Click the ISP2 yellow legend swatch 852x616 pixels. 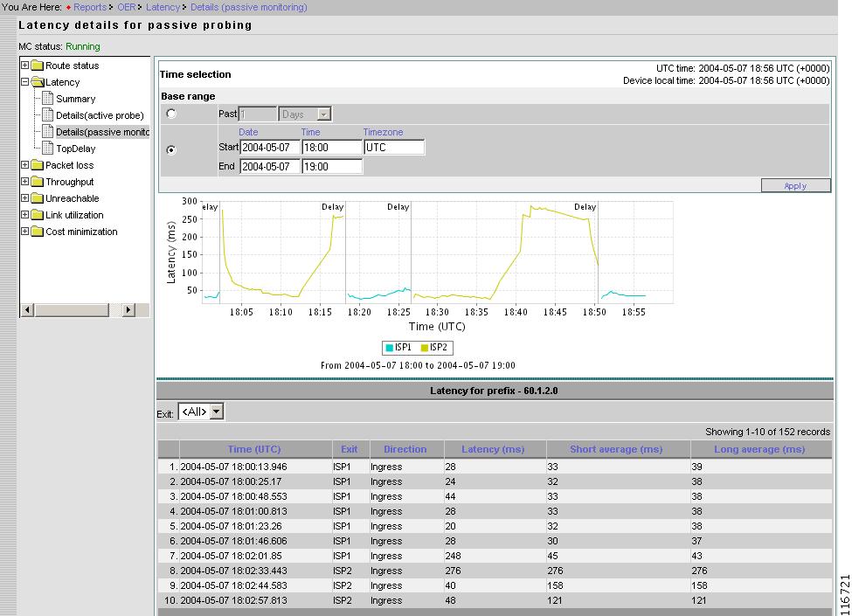click(425, 348)
